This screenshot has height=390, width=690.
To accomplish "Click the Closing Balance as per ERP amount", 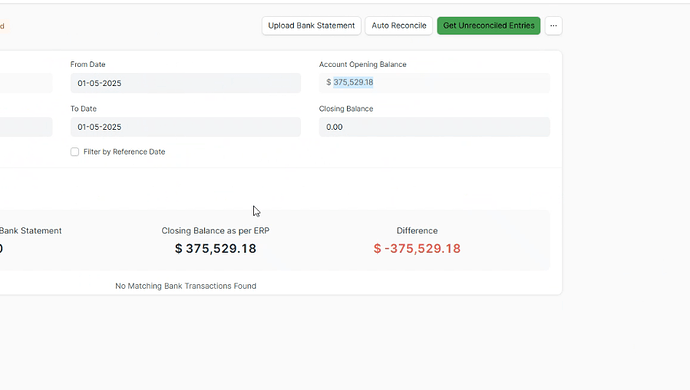I will [x=215, y=248].
